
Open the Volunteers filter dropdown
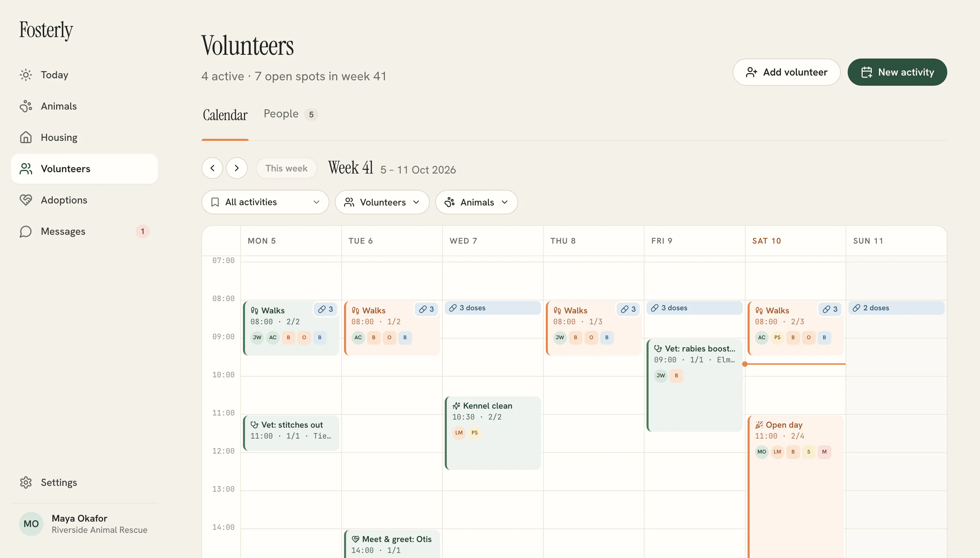[x=382, y=202]
